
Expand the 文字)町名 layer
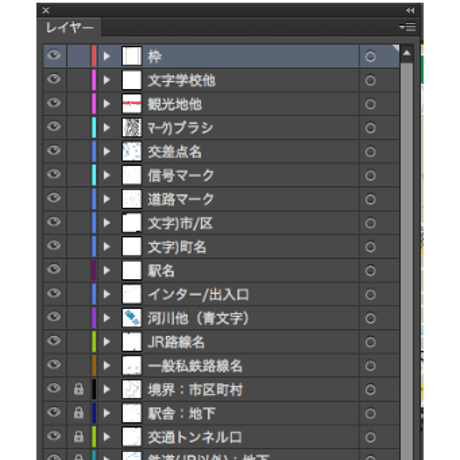click(107, 247)
